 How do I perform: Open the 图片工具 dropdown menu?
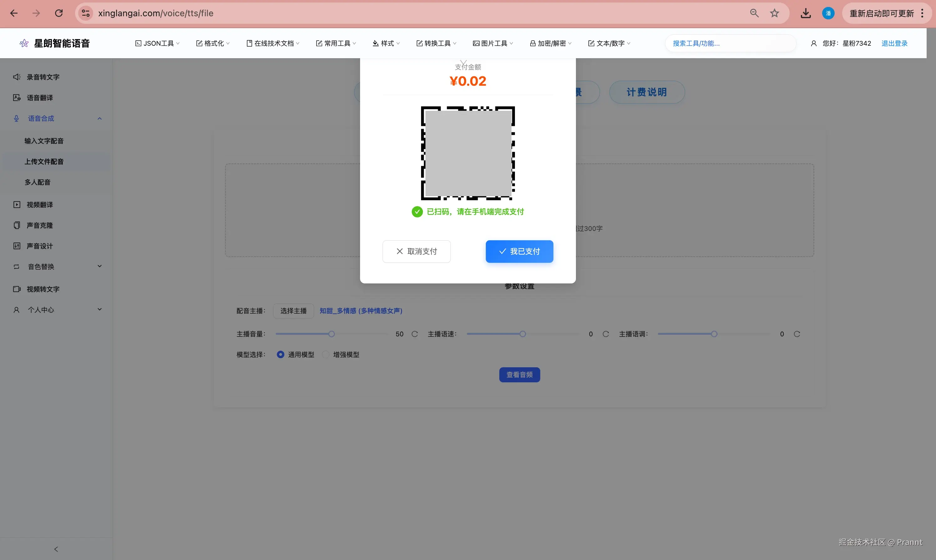[x=493, y=43]
